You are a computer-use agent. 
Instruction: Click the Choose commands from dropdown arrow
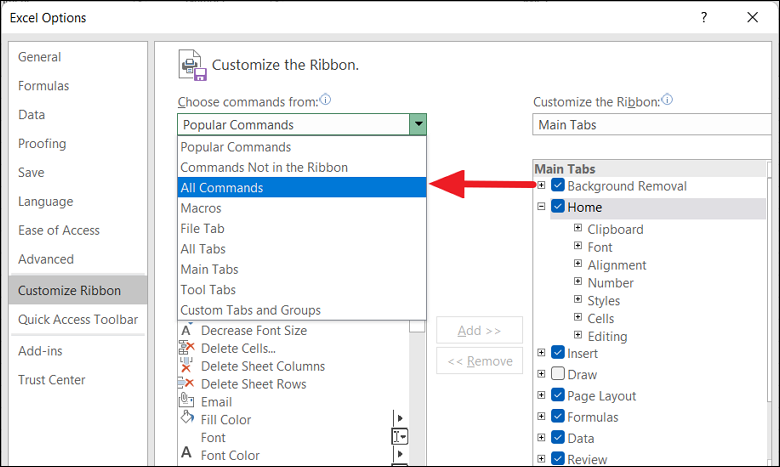pos(418,124)
